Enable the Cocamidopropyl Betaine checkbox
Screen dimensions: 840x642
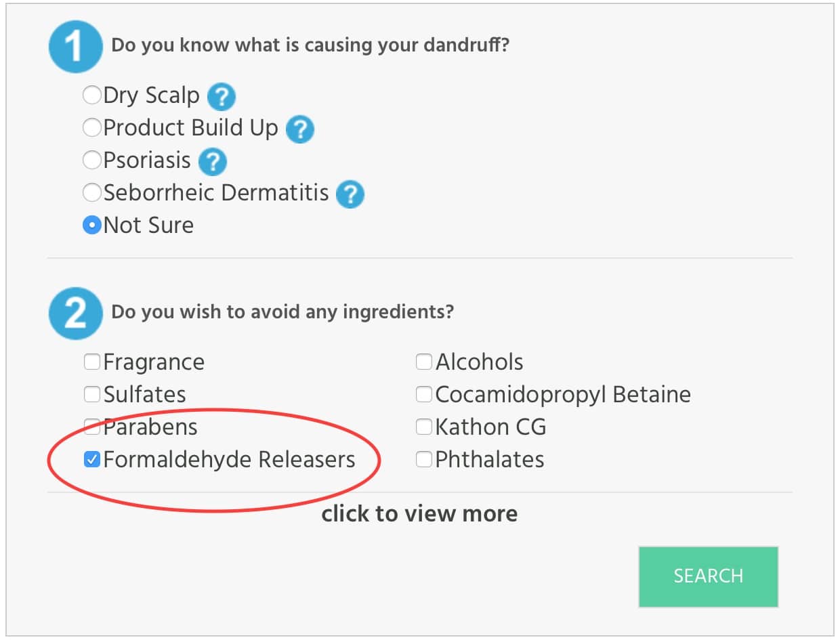point(424,394)
